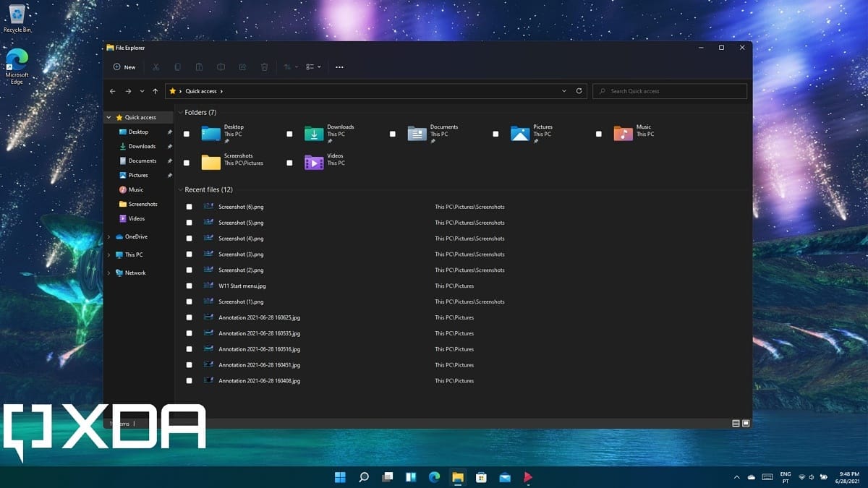Open Microsoft Store from the taskbar
Viewport: 868px width, 488px height.
[x=481, y=477]
